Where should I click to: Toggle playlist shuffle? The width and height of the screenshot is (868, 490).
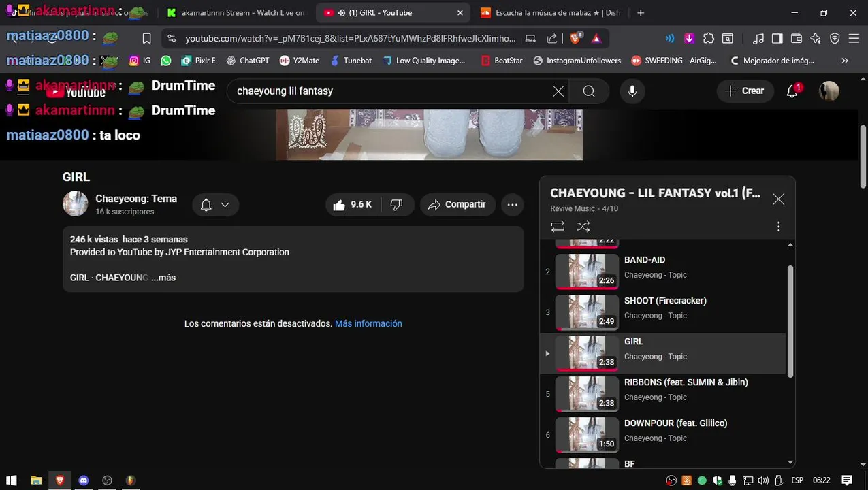pos(583,227)
